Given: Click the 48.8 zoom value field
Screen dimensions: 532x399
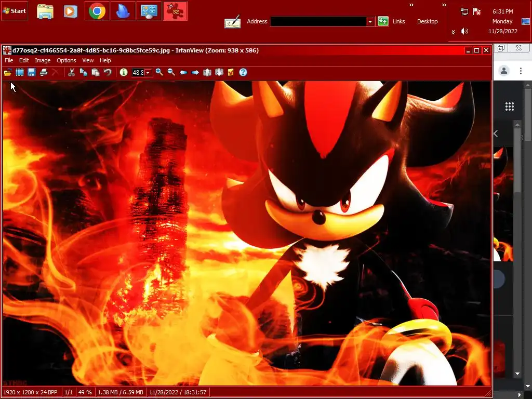Looking at the screenshot, I should click(138, 73).
